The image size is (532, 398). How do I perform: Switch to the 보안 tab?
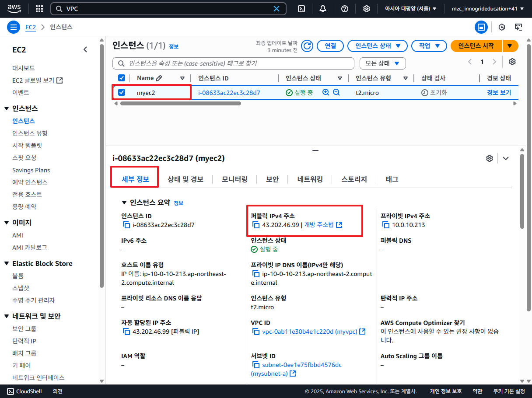point(272,179)
